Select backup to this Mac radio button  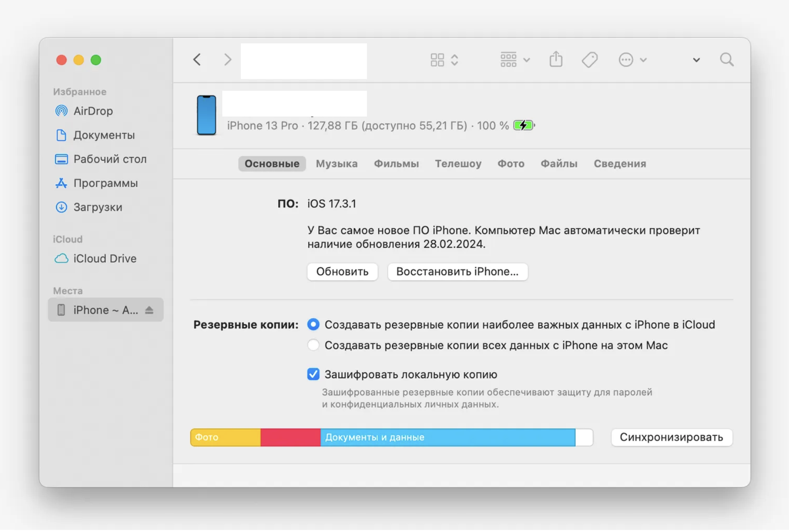pyautogui.click(x=313, y=345)
